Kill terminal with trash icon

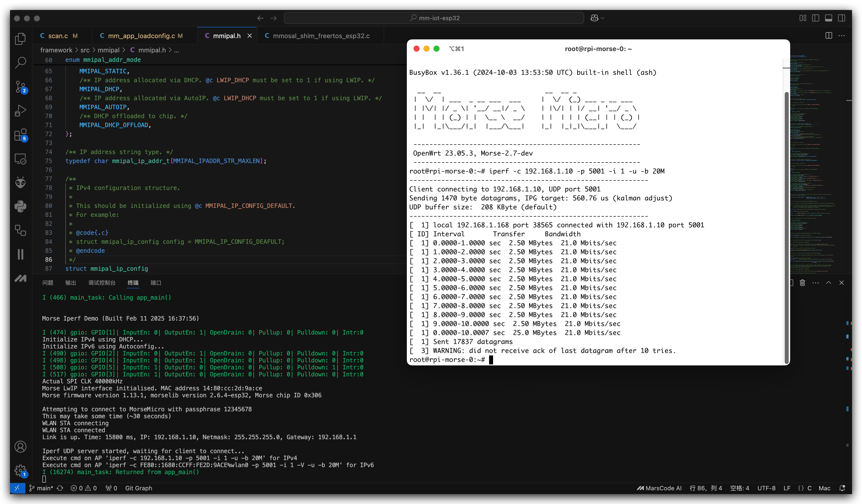point(802,283)
